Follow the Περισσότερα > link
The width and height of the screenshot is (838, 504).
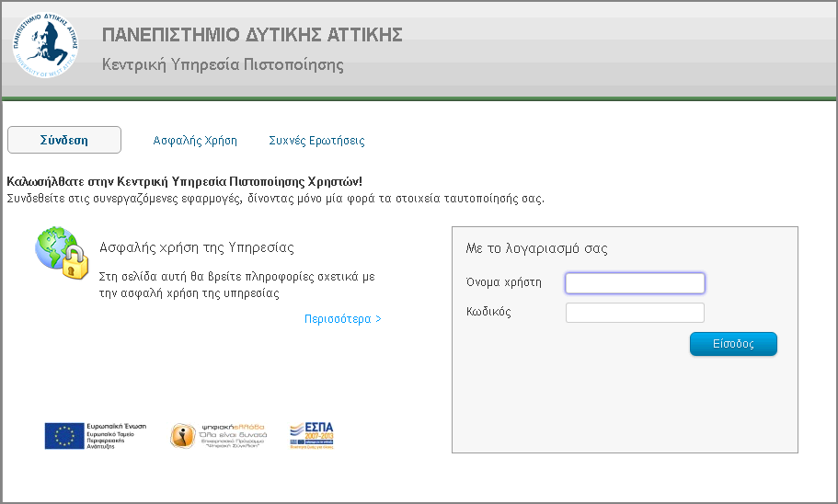pos(342,319)
